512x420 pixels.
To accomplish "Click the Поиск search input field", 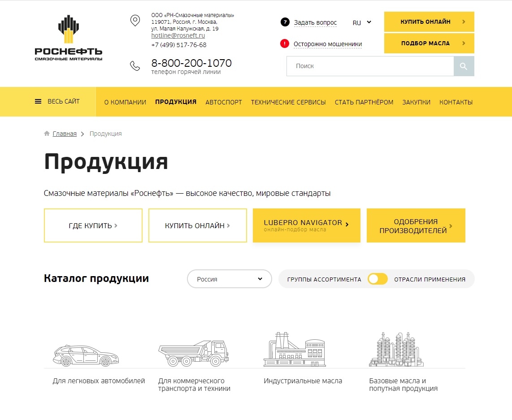I will [x=370, y=66].
